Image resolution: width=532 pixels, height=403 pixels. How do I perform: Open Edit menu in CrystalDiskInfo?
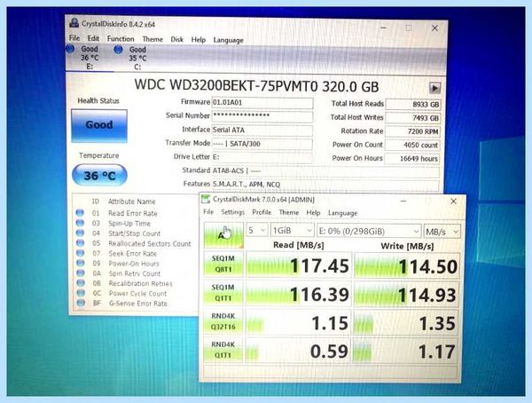point(93,38)
